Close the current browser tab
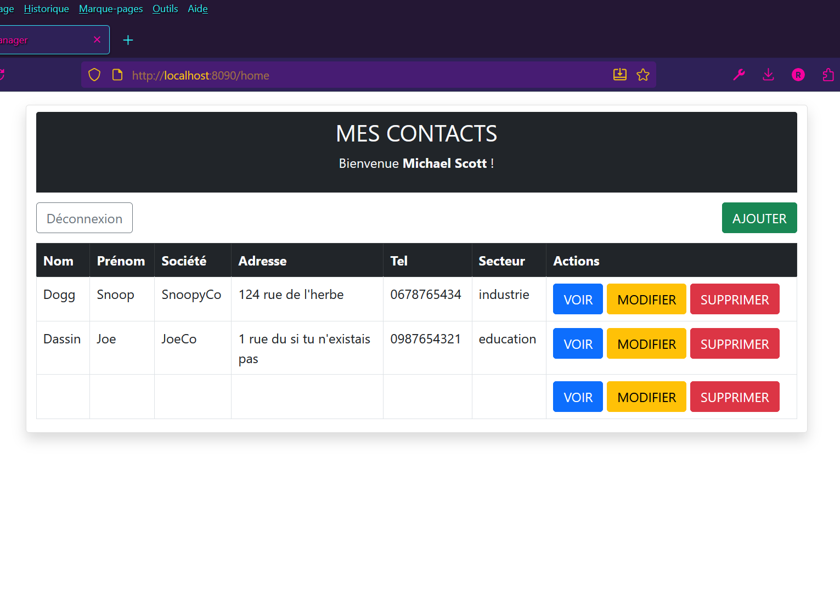The height and width of the screenshot is (616, 840). 97,39
